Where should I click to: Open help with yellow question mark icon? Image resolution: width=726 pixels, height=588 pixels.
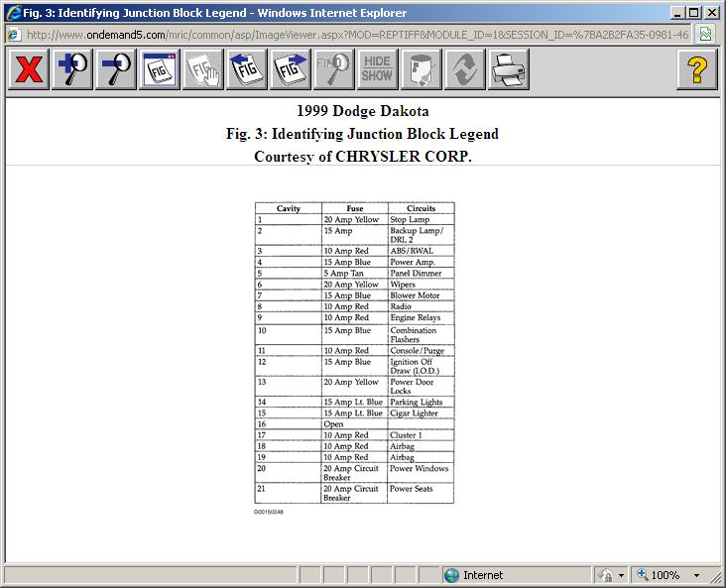tap(697, 69)
